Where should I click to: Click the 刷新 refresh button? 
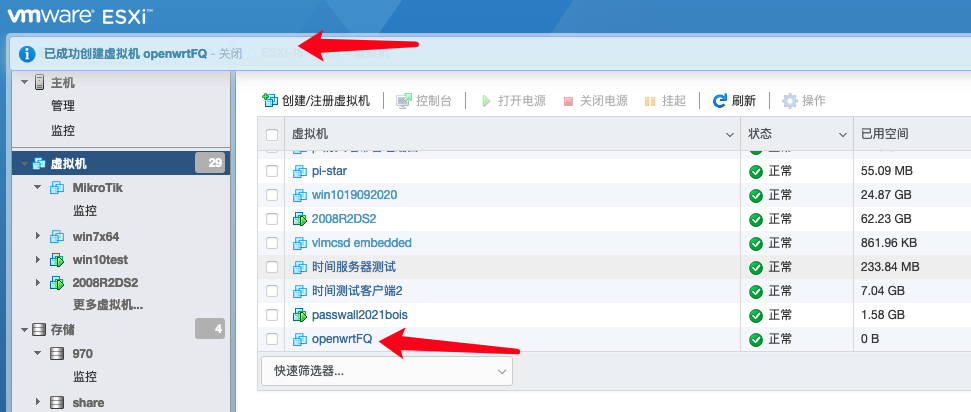point(734,100)
